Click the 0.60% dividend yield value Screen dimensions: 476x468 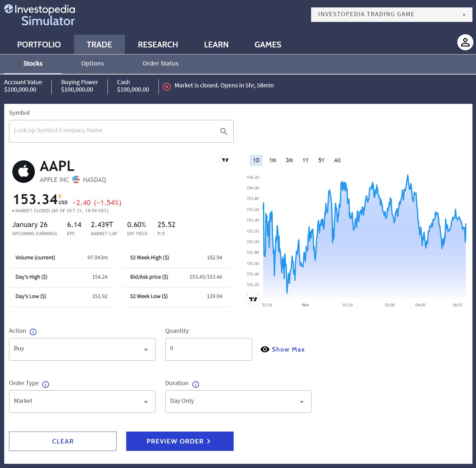(x=137, y=224)
